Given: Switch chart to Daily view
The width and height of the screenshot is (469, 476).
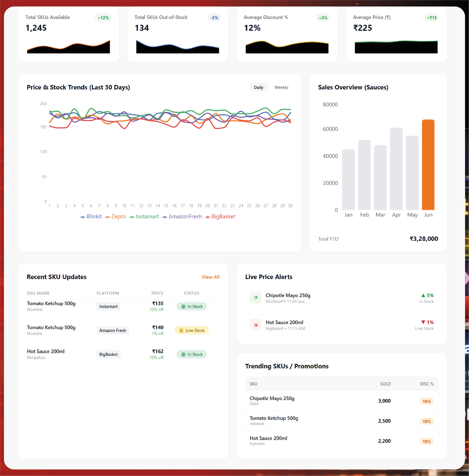Looking at the screenshot, I should pyautogui.click(x=258, y=87).
